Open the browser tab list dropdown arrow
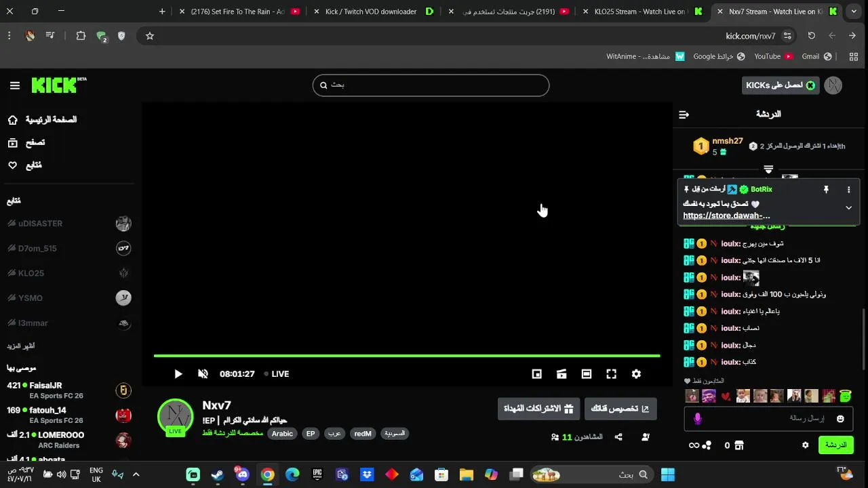This screenshot has width=868, height=488. [x=854, y=12]
